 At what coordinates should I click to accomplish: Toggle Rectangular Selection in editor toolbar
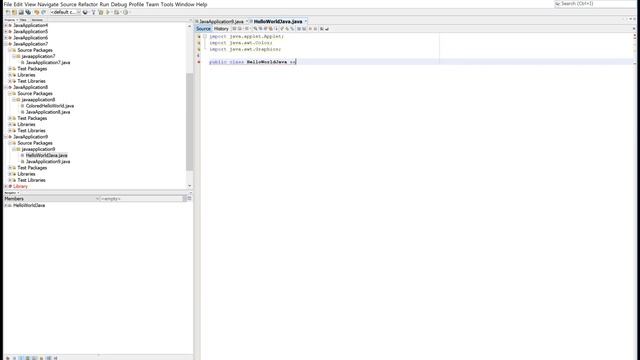[276, 29]
